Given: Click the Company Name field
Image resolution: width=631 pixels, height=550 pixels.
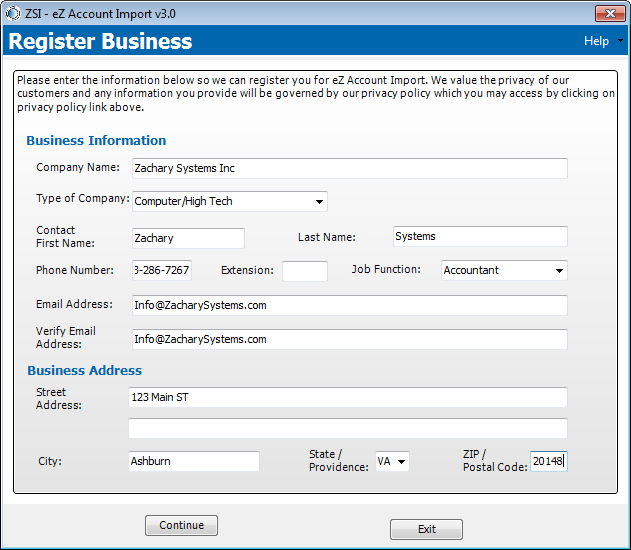Looking at the screenshot, I should (349, 168).
